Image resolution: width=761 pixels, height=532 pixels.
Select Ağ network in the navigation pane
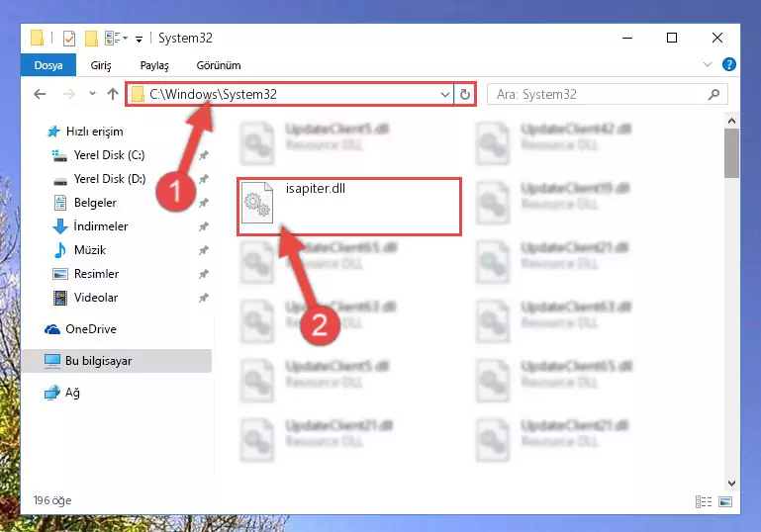[x=72, y=393]
